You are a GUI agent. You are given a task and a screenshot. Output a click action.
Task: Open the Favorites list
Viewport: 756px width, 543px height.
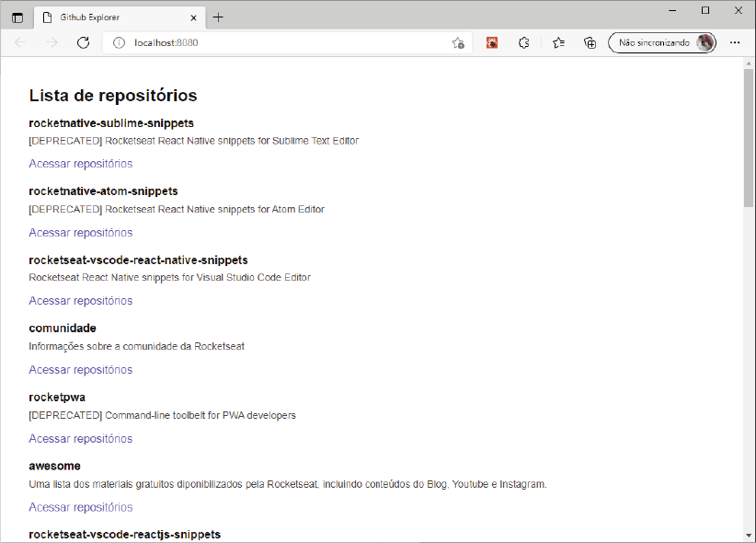click(558, 43)
